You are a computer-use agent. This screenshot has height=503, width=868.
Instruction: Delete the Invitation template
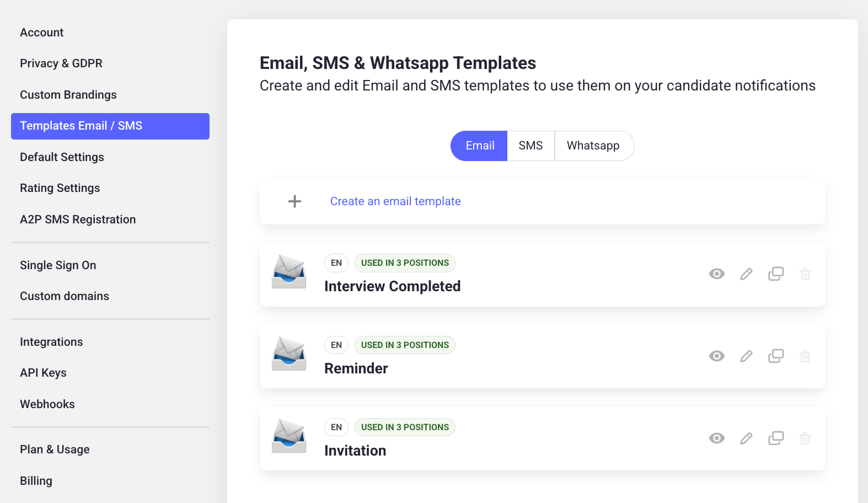(x=805, y=438)
